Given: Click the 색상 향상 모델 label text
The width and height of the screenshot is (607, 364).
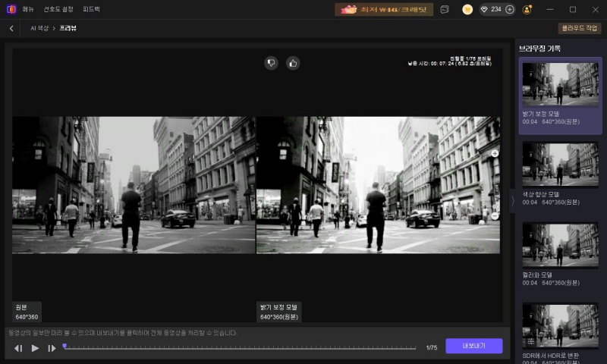Looking at the screenshot, I should pos(540,194).
